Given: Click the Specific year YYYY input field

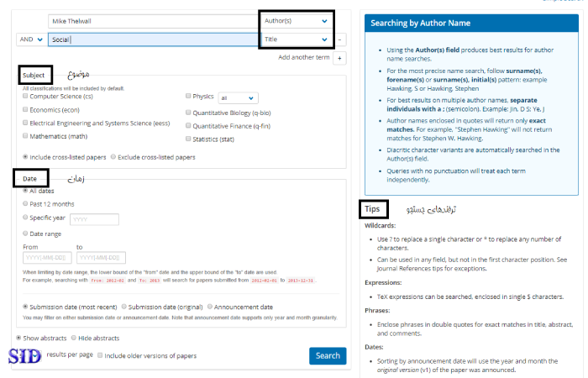Looking at the screenshot, I should [x=94, y=219].
